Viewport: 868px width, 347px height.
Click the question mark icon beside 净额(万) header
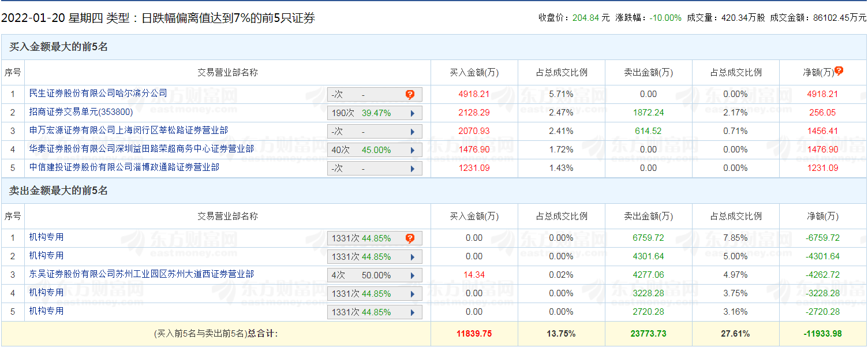tap(839, 71)
